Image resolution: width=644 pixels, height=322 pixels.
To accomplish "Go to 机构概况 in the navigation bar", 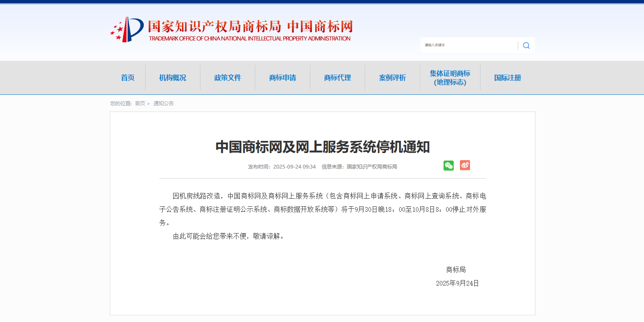I will [x=172, y=78].
